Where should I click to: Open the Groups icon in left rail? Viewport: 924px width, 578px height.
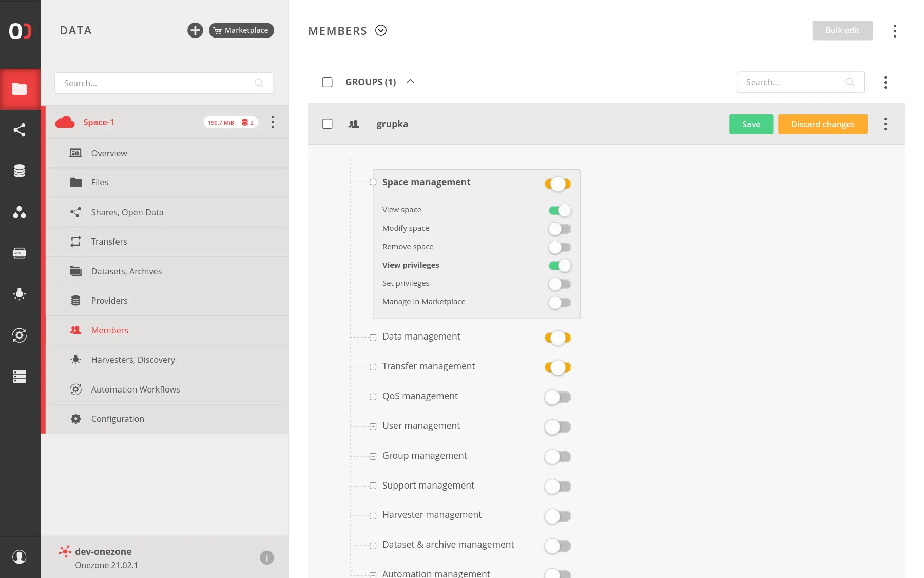(20, 212)
